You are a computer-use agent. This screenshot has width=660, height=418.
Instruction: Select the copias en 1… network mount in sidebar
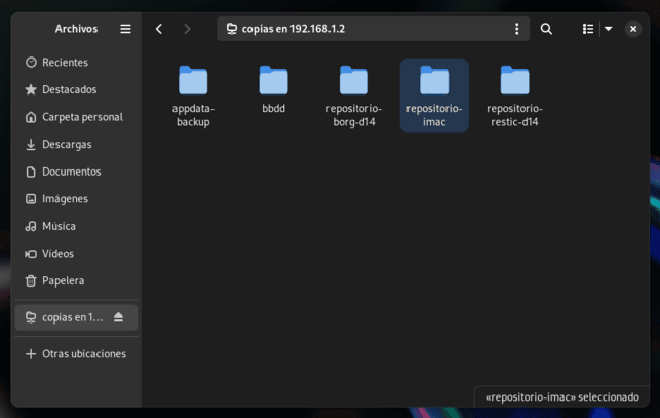click(76, 317)
